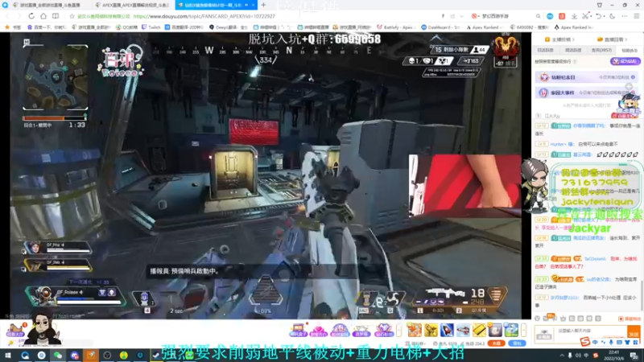644x362 pixels.
Task: Open the QQ邮箱 bookmark
Action: click(x=127, y=27)
